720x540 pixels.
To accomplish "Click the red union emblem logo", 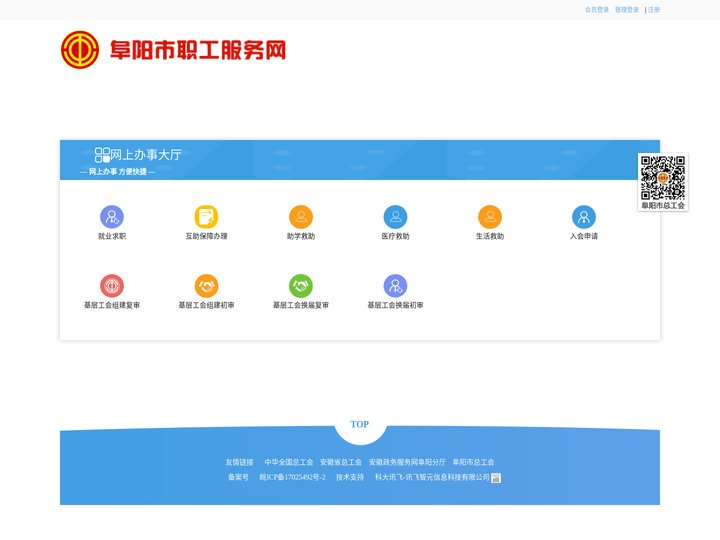I will point(80,50).
